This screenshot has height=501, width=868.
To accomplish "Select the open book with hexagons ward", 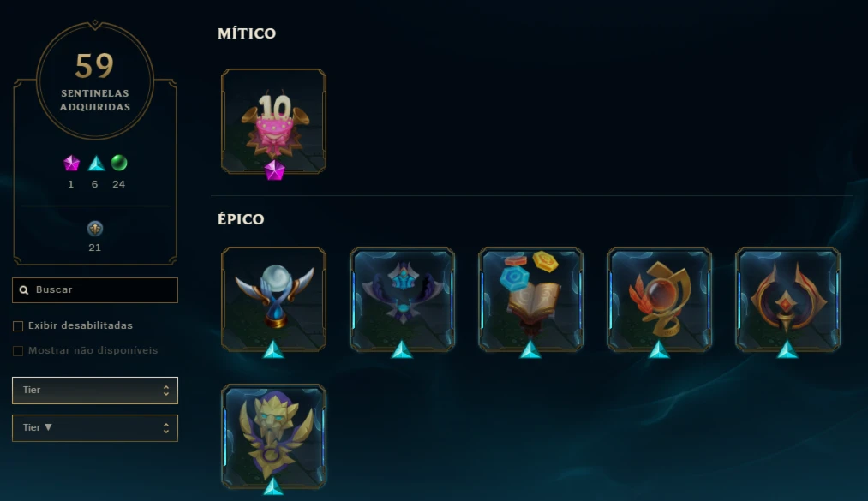I will tap(530, 299).
